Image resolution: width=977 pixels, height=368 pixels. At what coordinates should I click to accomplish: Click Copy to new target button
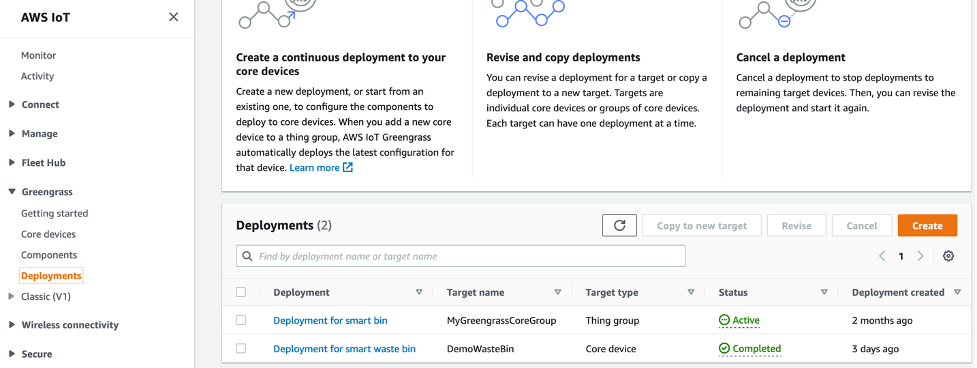click(702, 225)
